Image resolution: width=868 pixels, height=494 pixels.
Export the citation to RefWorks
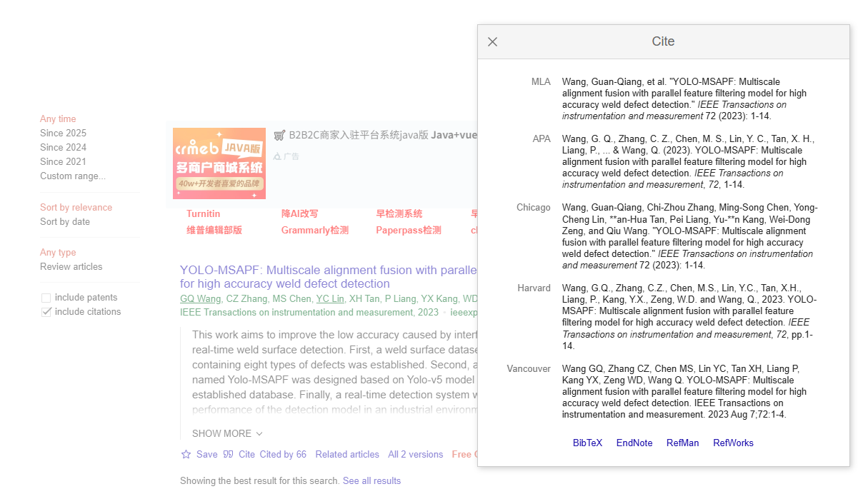(x=733, y=443)
